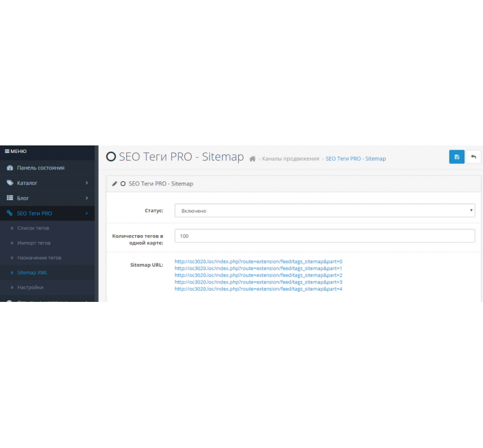This screenshot has width=483, height=448.
Task: Click the Количество тегов в одной карте label
Action: (x=138, y=239)
